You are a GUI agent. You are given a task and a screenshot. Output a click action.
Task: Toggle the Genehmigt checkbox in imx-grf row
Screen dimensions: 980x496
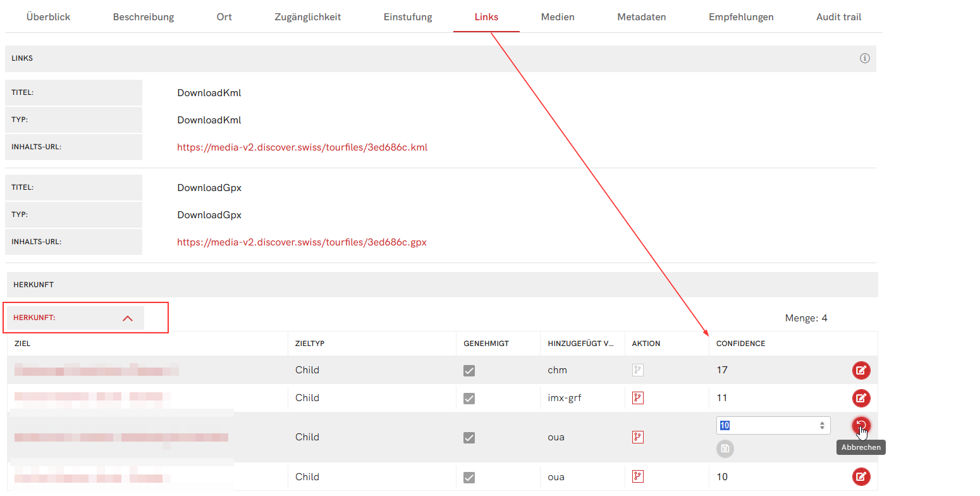[x=469, y=399]
